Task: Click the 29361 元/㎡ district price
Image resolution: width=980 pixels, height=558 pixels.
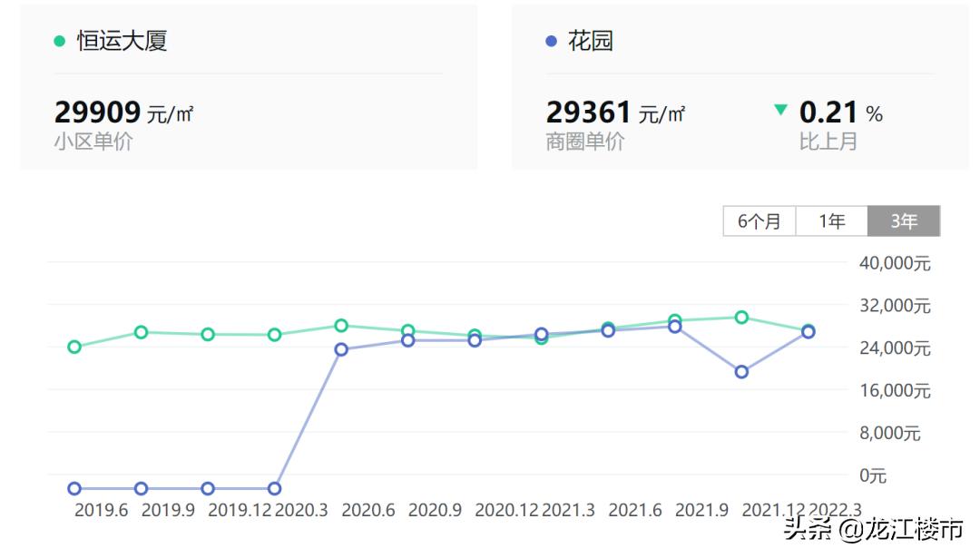Action: [615, 113]
